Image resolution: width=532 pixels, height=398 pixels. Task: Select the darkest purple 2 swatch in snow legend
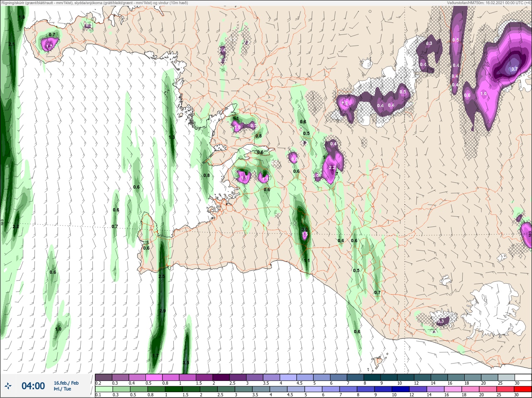click(x=221, y=378)
